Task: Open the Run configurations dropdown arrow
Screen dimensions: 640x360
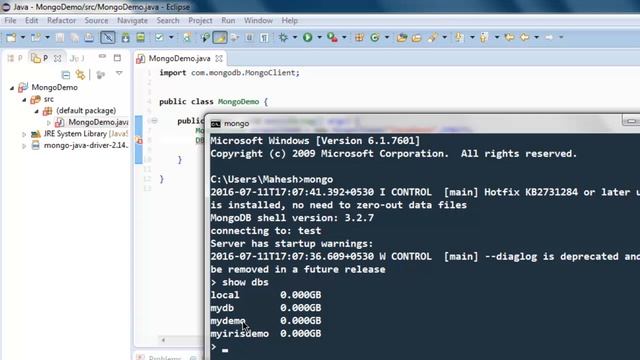Action: [319, 38]
